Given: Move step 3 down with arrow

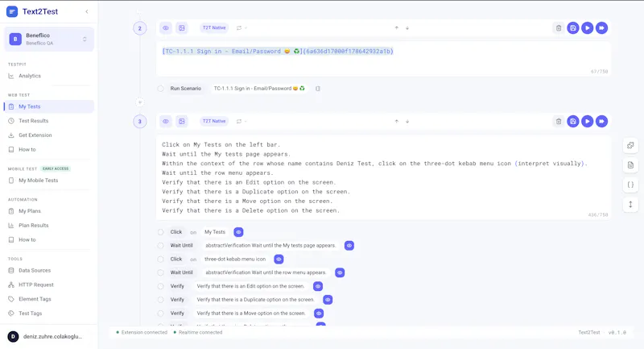Looking at the screenshot, I should [407, 121].
